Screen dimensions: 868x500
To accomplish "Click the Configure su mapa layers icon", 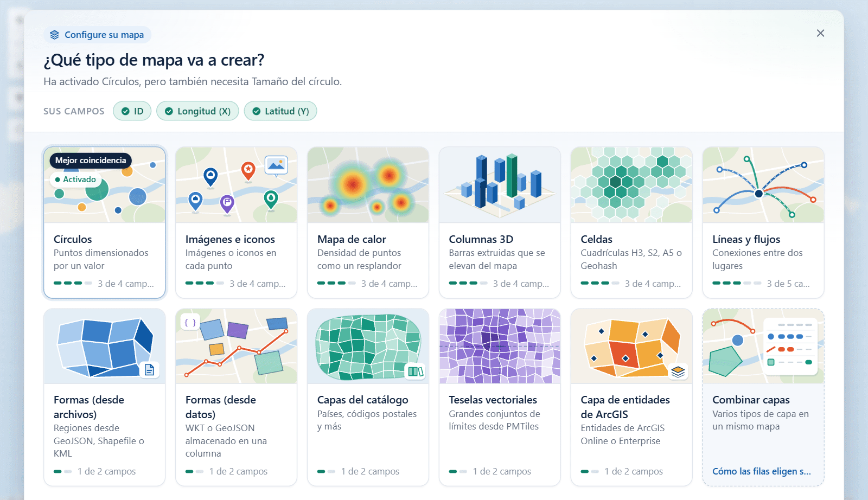I will (54, 35).
